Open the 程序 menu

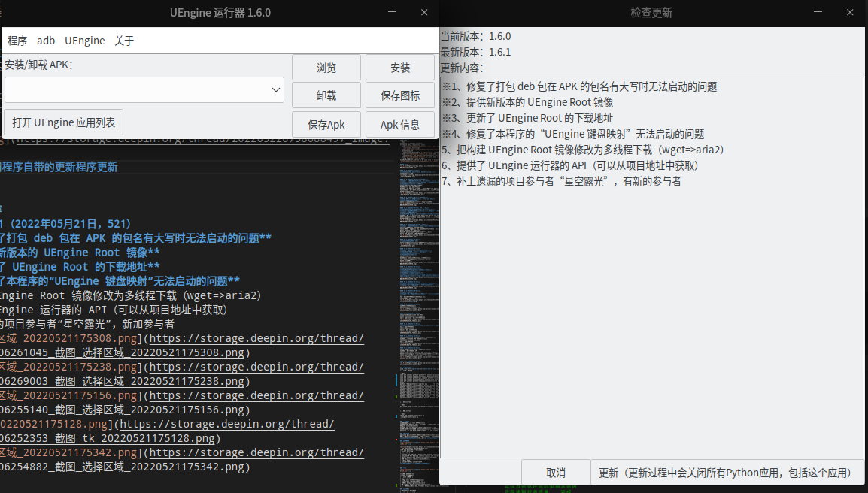click(x=17, y=41)
